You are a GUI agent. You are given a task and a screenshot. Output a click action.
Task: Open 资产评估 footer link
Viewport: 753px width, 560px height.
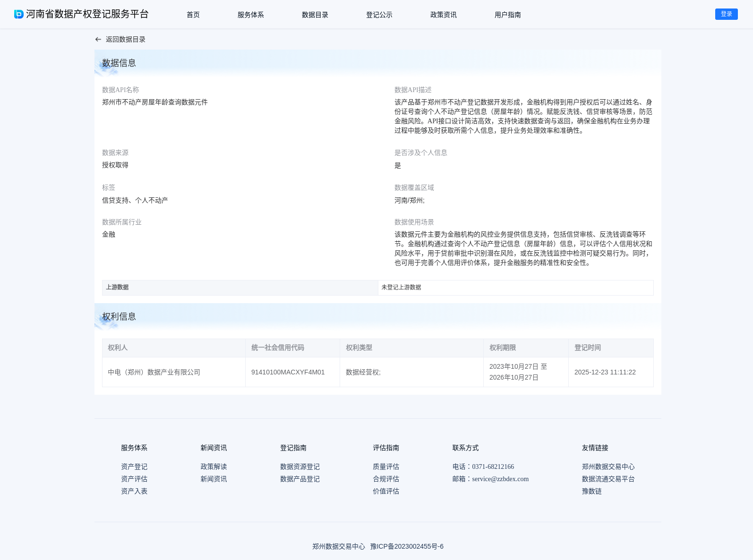pyautogui.click(x=134, y=479)
